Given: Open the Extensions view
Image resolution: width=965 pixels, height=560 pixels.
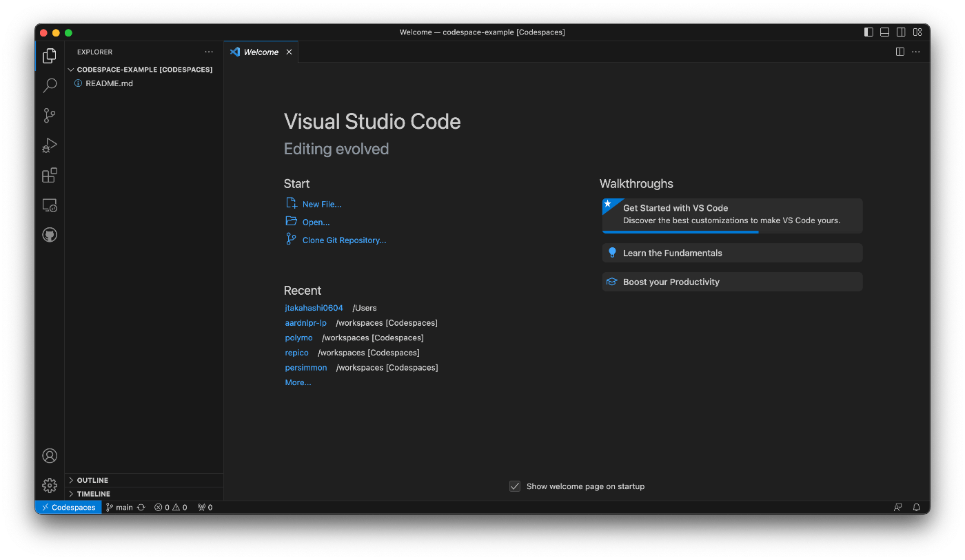Looking at the screenshot, I should (50, 175).
